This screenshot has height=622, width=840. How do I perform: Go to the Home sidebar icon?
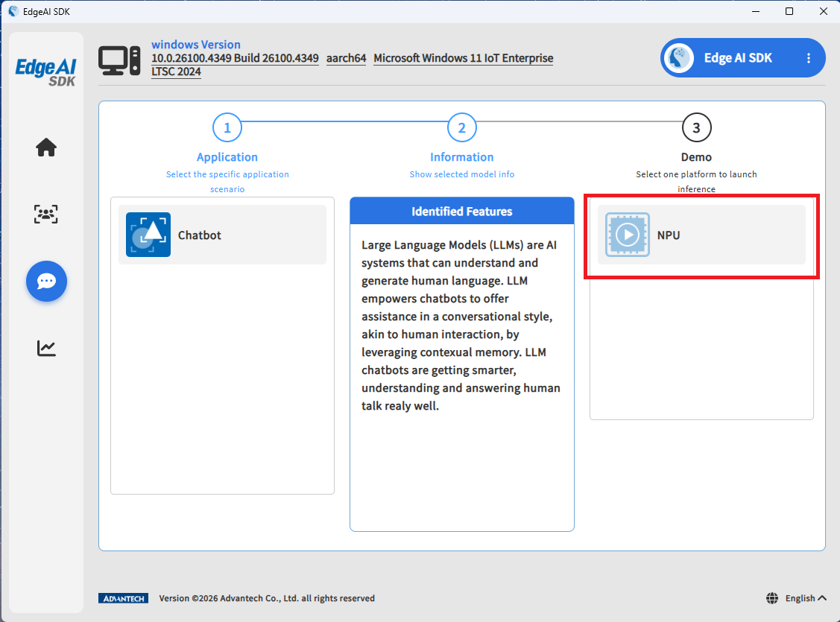pos(46,147)
